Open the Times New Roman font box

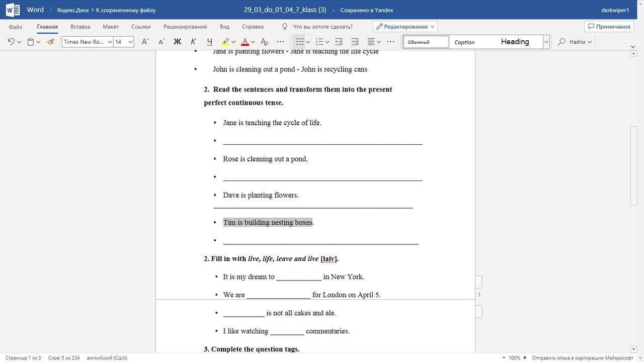coord(87,42)
